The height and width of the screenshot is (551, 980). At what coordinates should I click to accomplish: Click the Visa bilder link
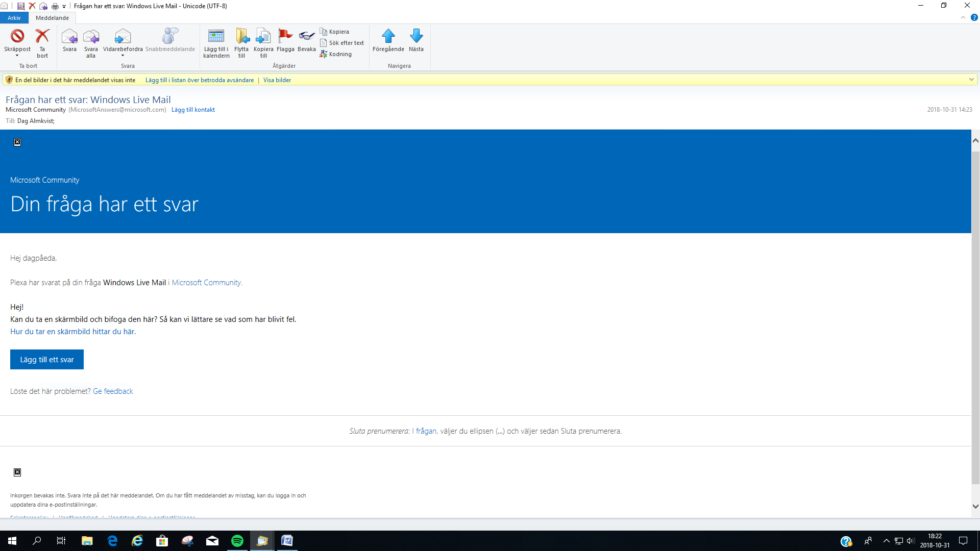[x=277, y=80]
